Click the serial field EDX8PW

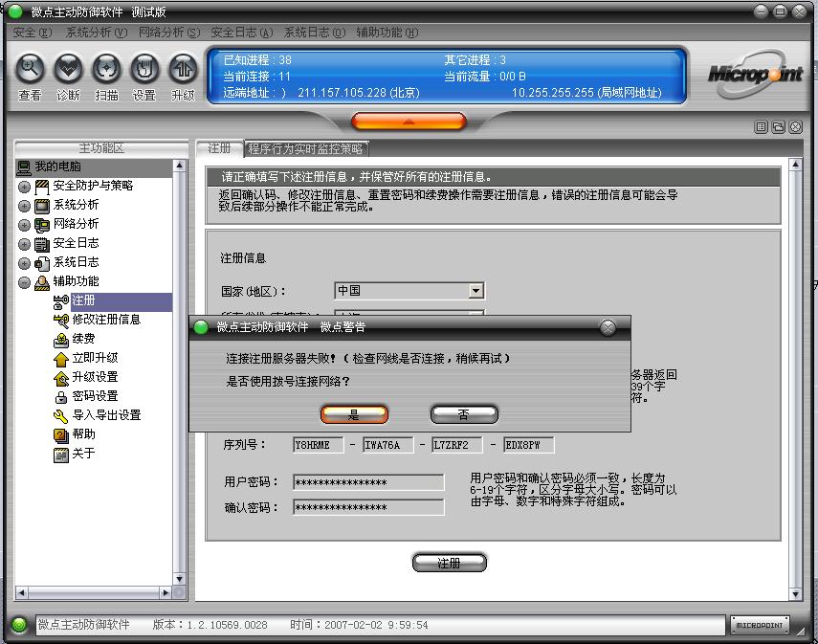point(528,445)
